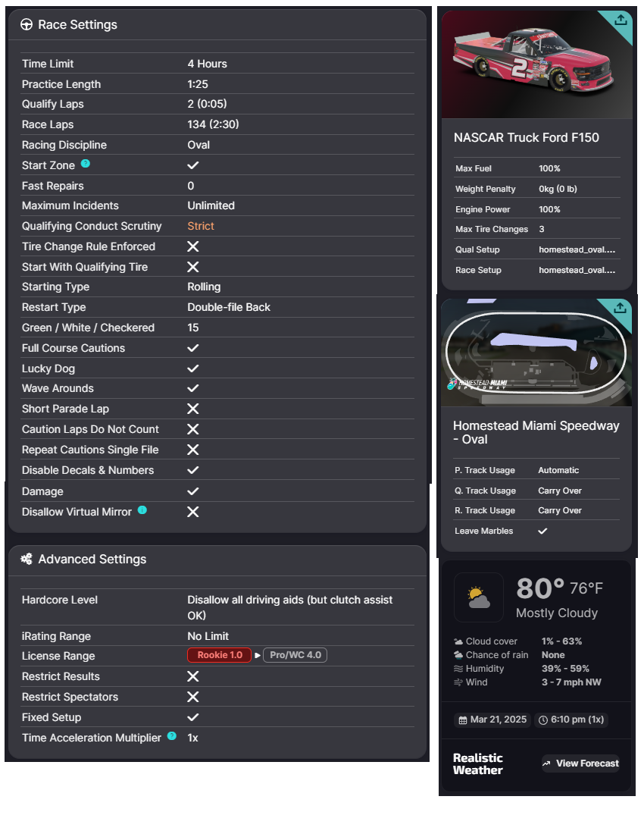Click the Disable Decals & Numbers checkmark
Image resolution: width=644 pixels, height=834 pixels.
193,470
